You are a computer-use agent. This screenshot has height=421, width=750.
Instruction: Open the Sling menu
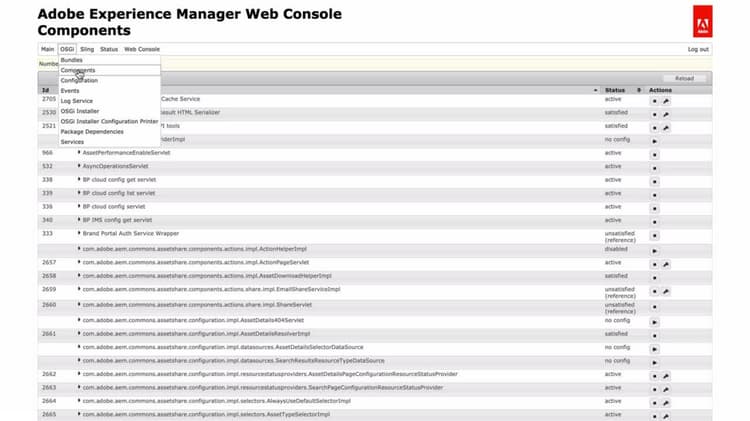click(x=87, y=49)
